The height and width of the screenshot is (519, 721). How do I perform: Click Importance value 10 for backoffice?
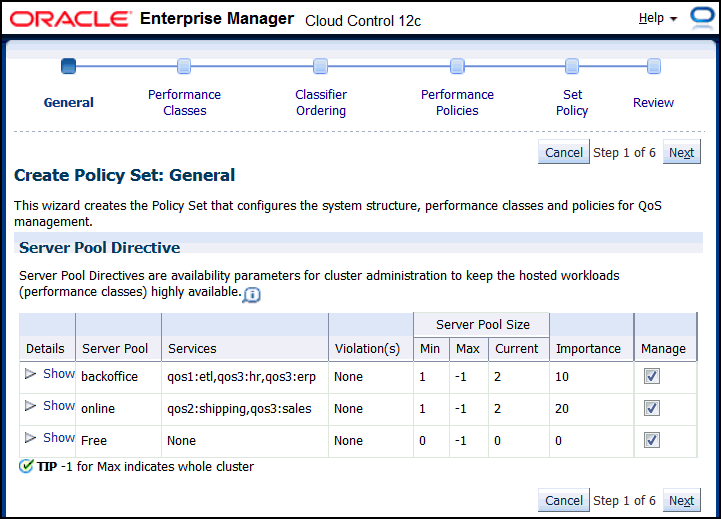tap(562, 376)
